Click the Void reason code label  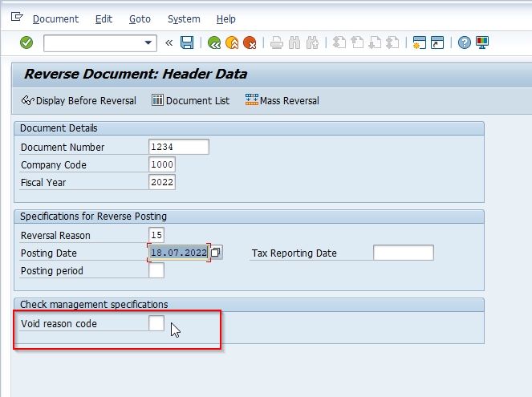click(59, 323)
